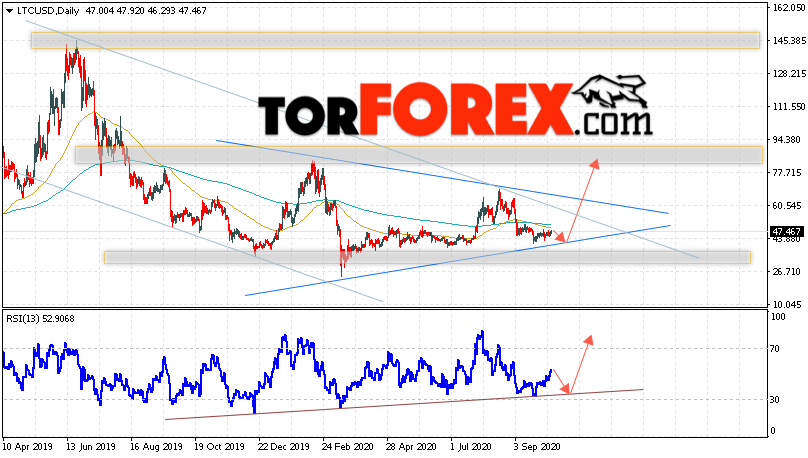Select the RSI 100 level label

click(x=779, y=317)
